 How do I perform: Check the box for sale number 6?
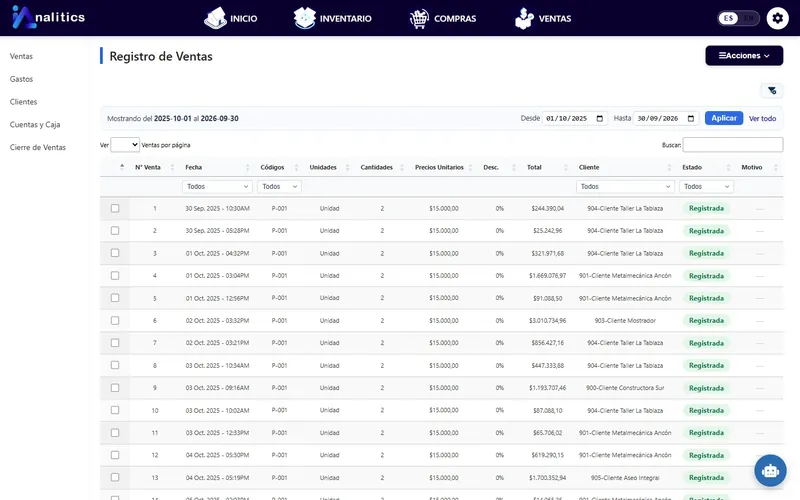tap(115, 320)
